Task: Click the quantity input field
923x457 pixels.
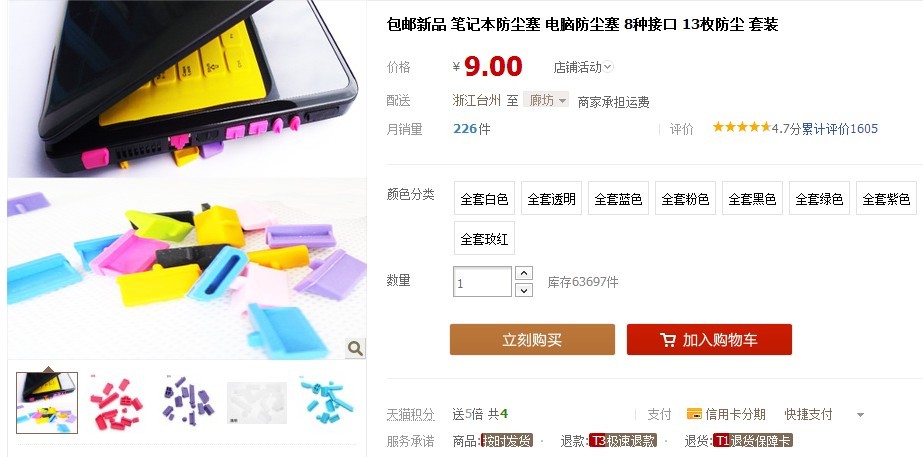Action: pos(483,282)
